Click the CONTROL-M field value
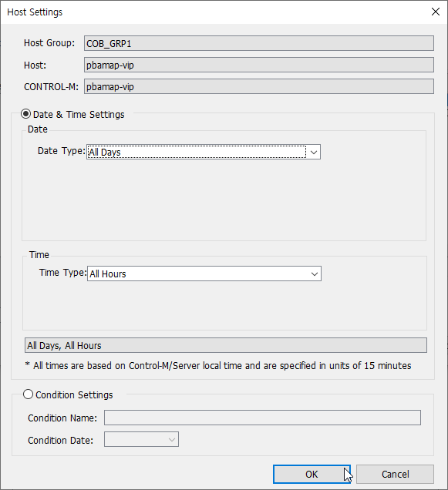 coord(259,86)
